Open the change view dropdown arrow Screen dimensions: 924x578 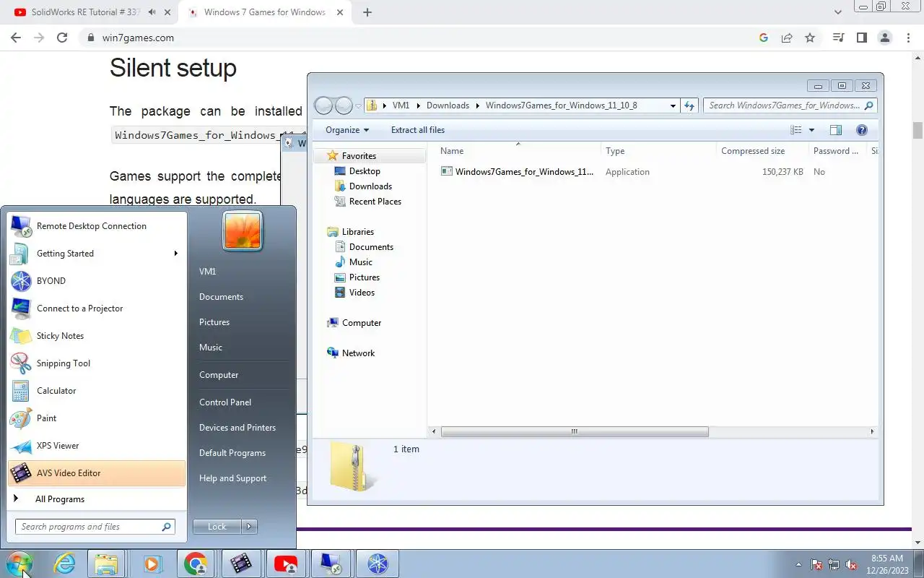click(811, 130)
